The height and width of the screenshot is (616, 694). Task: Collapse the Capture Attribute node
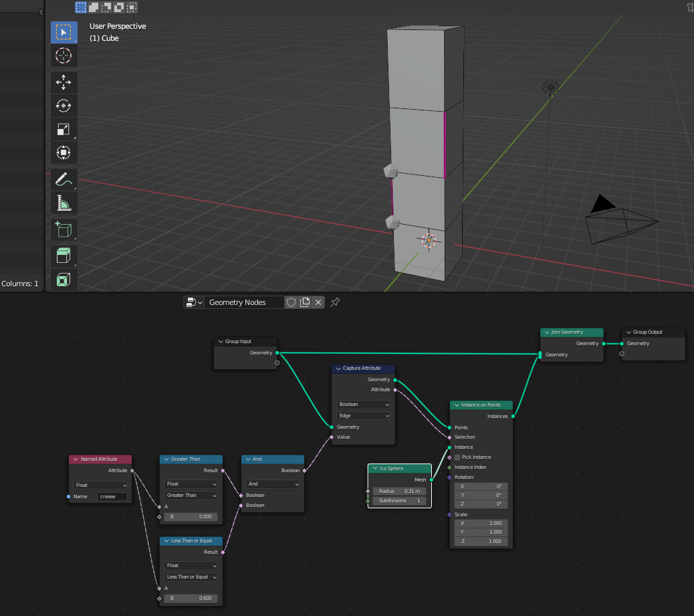pos(338,369)
